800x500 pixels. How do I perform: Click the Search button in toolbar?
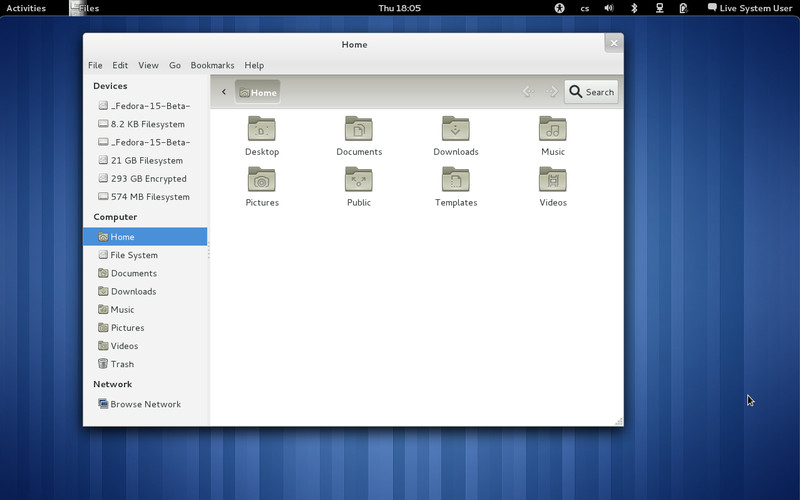[591, 92]
